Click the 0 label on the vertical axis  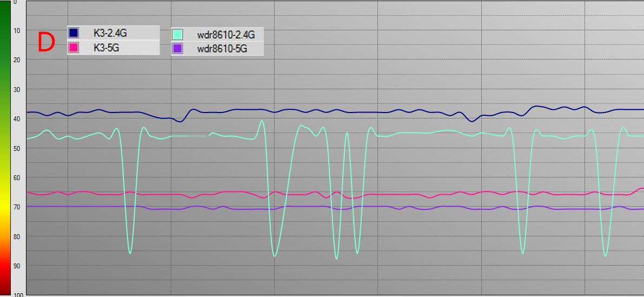(15, 3)
